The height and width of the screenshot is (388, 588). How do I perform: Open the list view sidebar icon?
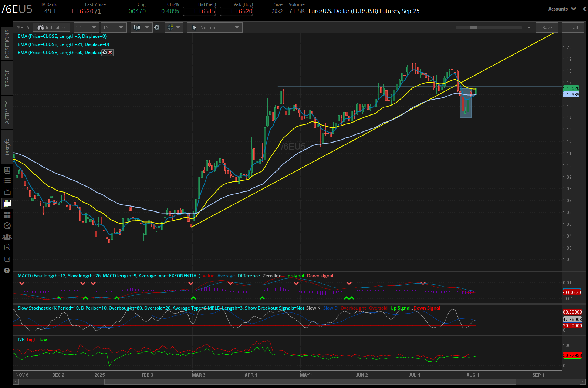tap(7, 181)
